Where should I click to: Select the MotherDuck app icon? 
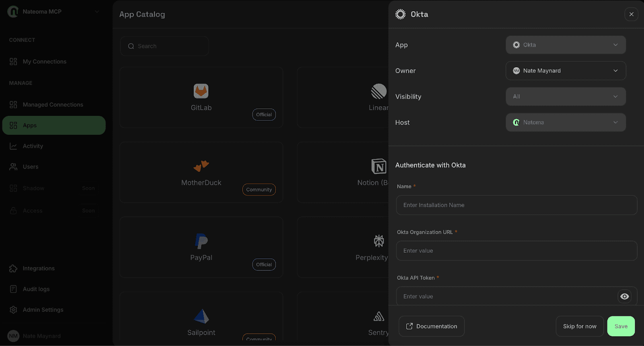click(x=201, y=165)
